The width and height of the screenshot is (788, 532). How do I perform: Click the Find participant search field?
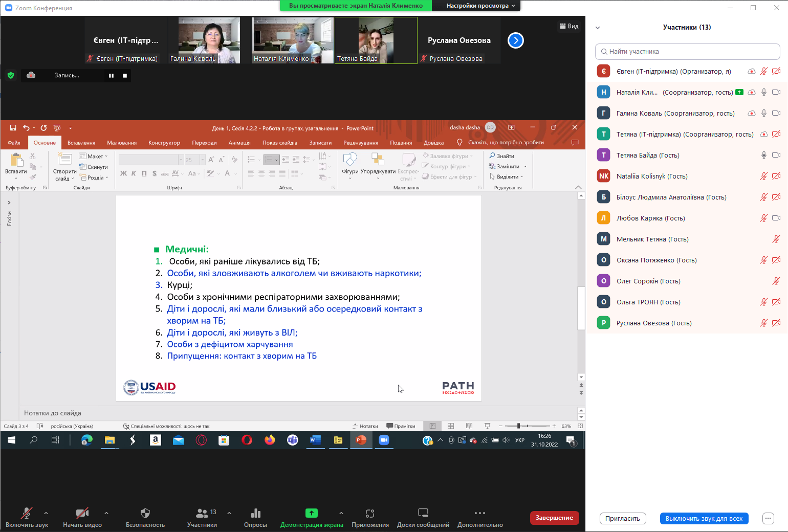[687, 52]
